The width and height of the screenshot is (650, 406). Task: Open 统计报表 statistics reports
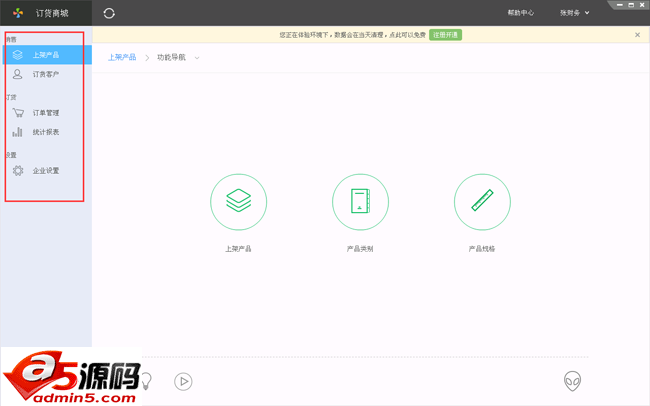tap(45, 132)
